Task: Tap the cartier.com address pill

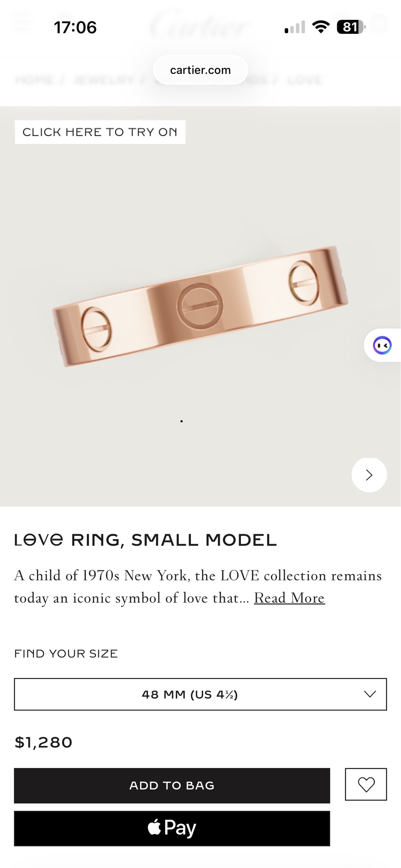Action: (201, 70)
